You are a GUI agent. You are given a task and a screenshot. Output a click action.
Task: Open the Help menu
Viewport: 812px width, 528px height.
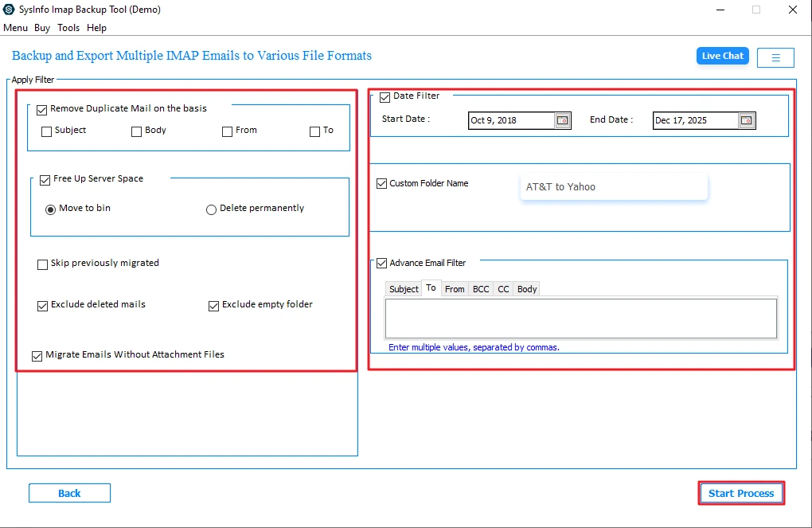(x=96, y=27)
